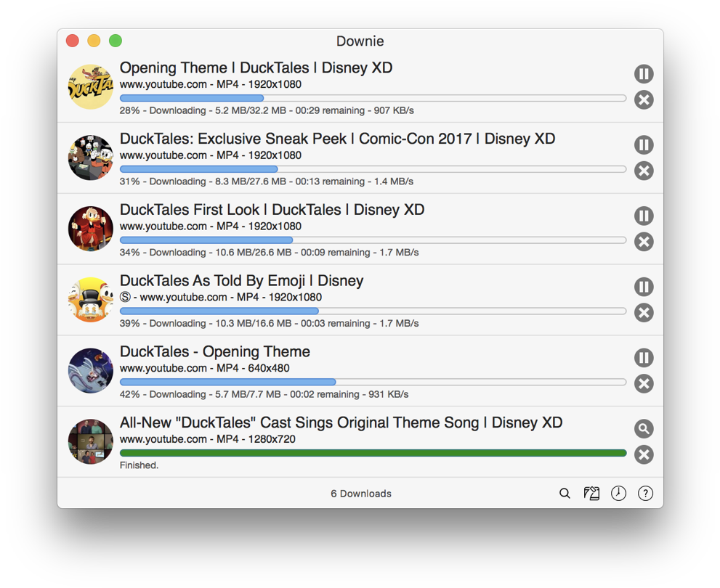
Task: Pause the Opening Theme | DuckTales download
Action: click(643, 74)
